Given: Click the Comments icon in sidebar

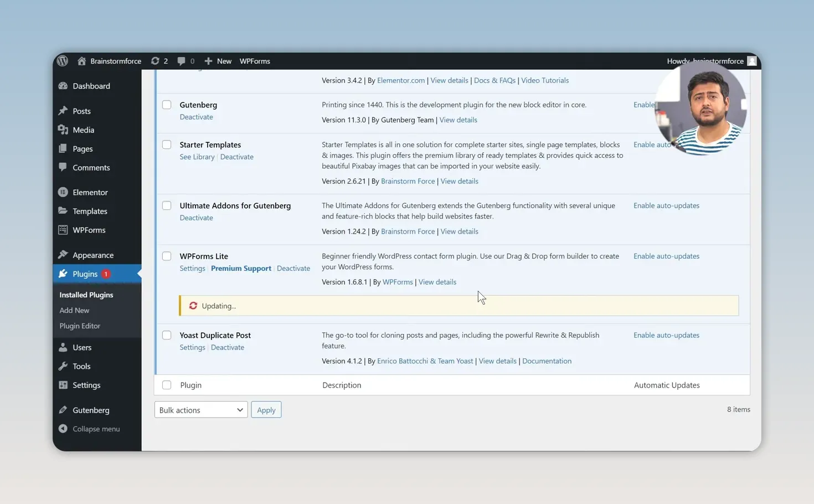Looking at the screenshot, I should (x=63, y=167).
